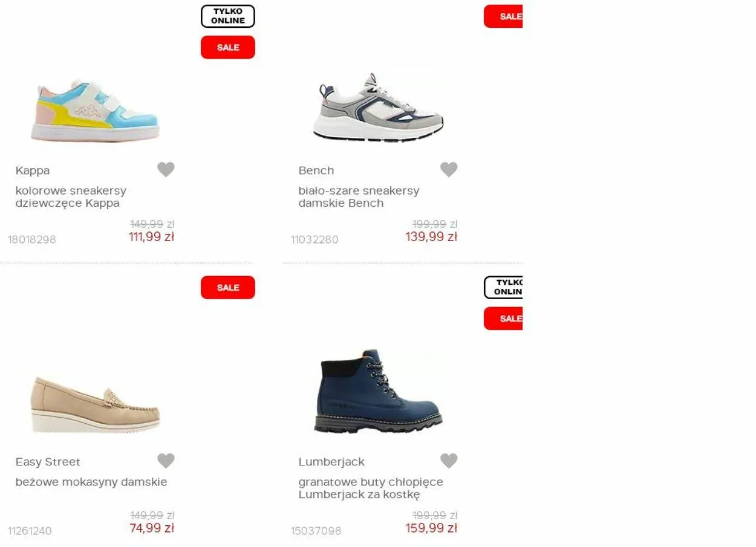Open the Bench brand link
The width and height of the screenshot is (756, 547).
coord(316,170)
